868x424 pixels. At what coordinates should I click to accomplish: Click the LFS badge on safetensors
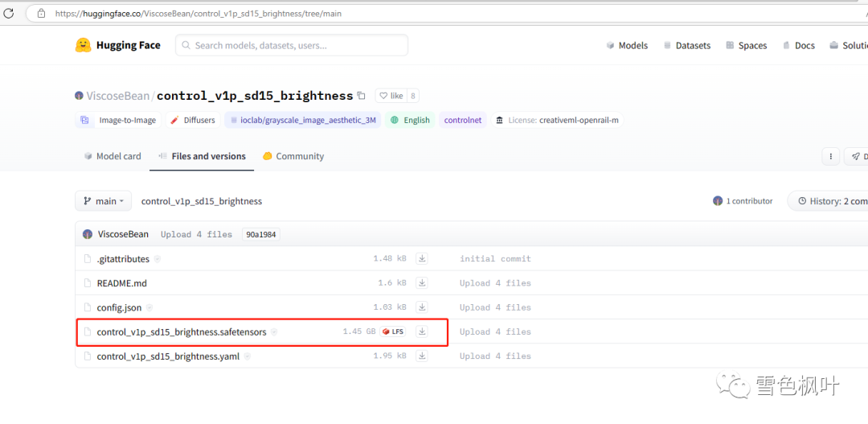[393, 331]
